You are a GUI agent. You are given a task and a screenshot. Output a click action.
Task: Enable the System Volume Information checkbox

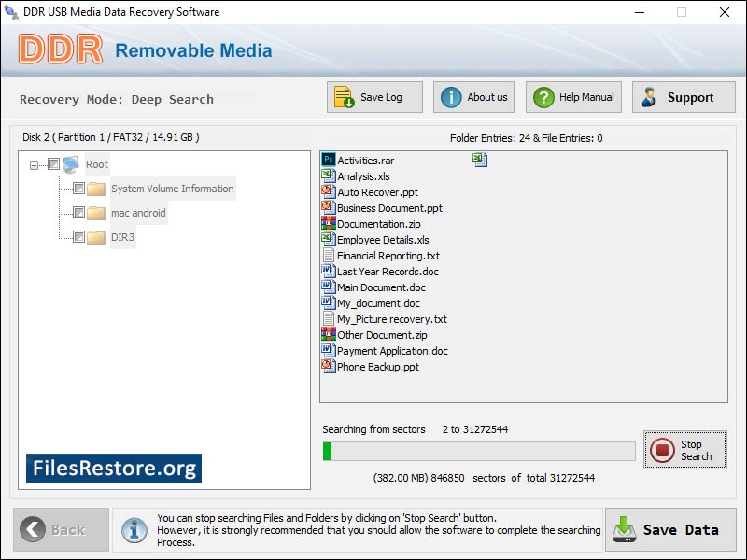[78, 188]
